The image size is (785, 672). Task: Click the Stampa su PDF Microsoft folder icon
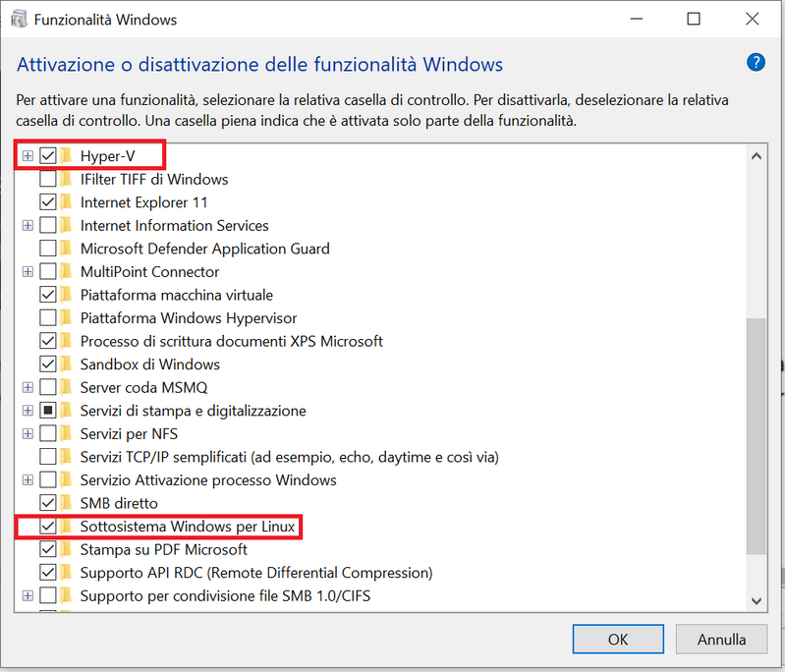66,549
